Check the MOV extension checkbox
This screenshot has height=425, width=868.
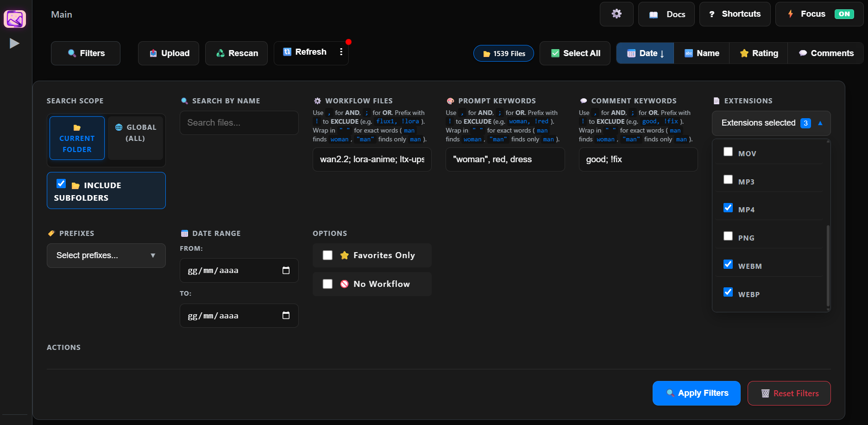[x=728, y=152]
